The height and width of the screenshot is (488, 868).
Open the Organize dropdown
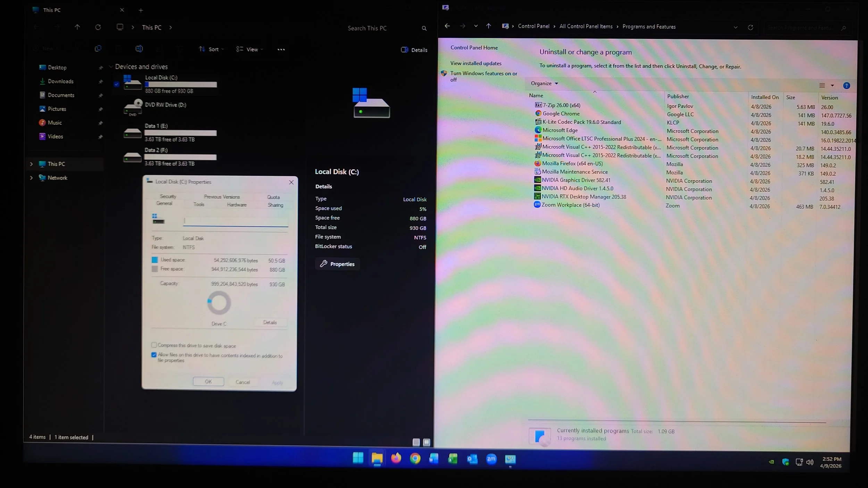[x=544, y=83]
